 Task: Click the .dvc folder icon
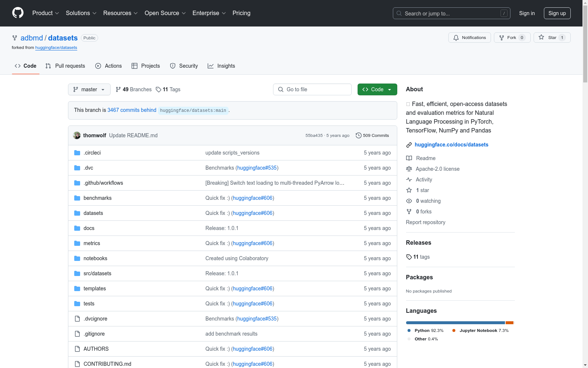(x=77, y=168)
